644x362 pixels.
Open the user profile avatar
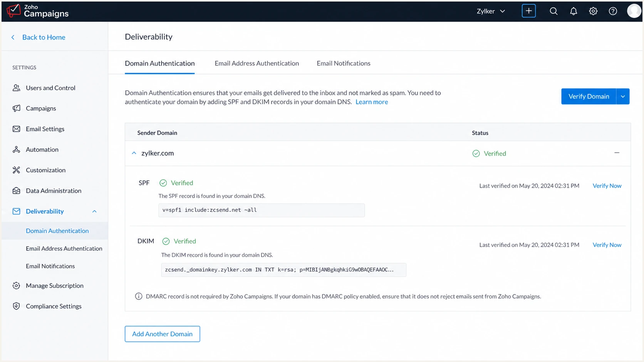click(634, 11)
